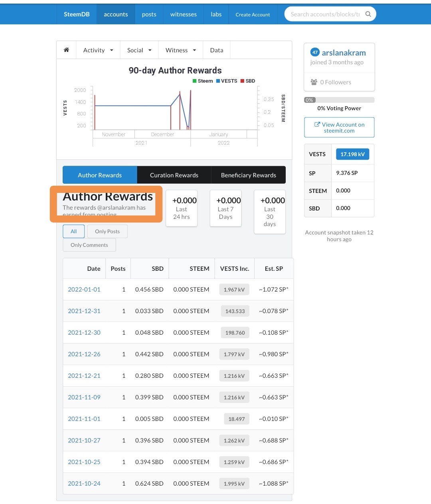Expand the Activity dropdown
Screen dimensions: 431x504
(98, 50)
